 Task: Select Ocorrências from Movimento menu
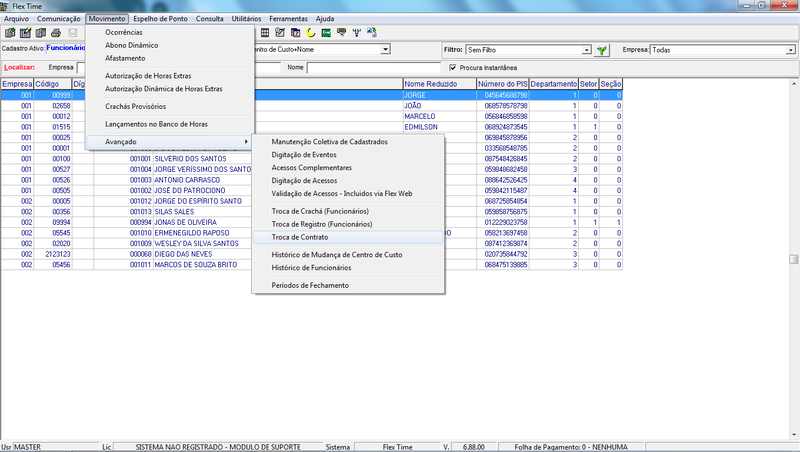click(170, 32)
